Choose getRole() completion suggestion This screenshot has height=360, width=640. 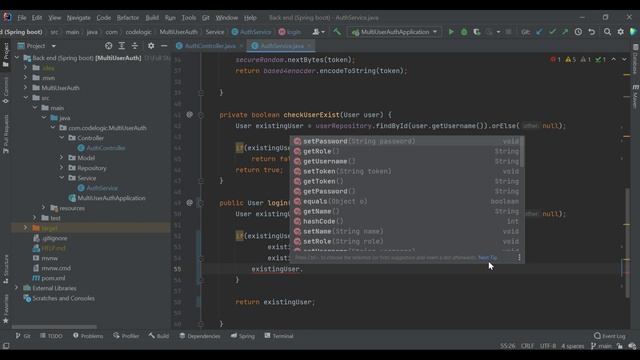(x=406, y=151)
